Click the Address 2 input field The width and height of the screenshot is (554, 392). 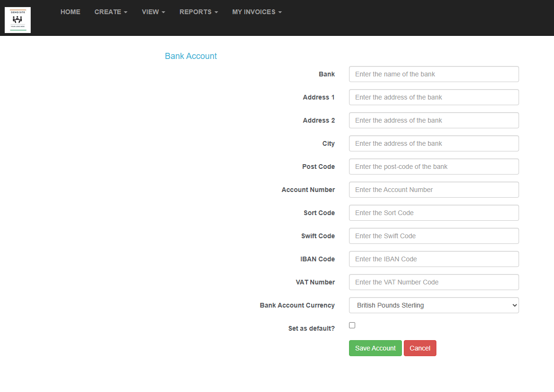tap(434, 120)
